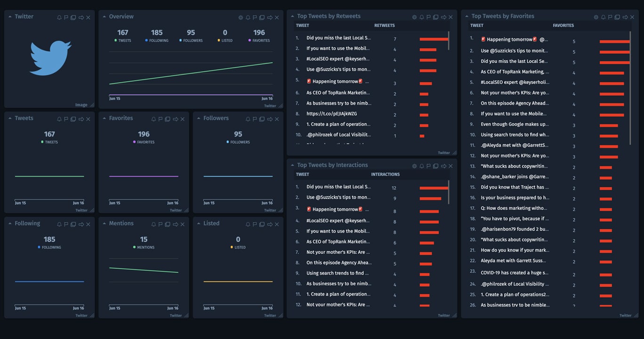Screen dimensions: 644x339
Task: Click the alert bell on Tweets widget
Action: [59, 119]
